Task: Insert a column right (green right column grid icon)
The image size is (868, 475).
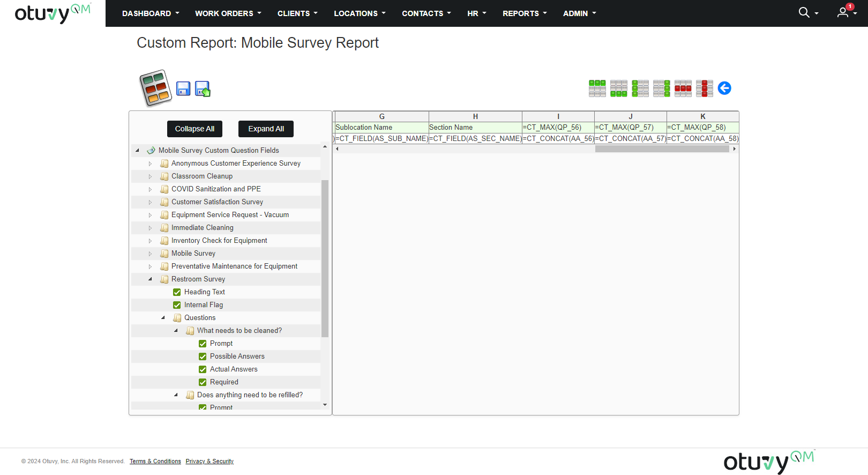Action: click(662, 88)
